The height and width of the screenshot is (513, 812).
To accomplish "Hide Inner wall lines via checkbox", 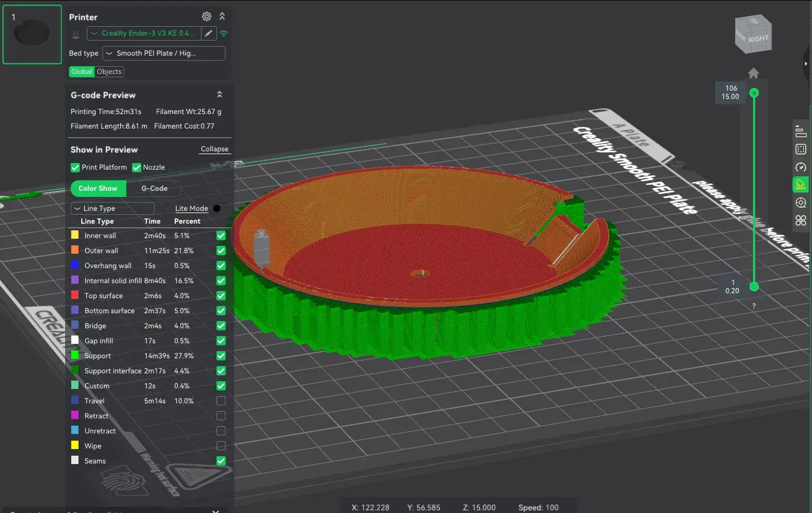I will tap(221, 235).
